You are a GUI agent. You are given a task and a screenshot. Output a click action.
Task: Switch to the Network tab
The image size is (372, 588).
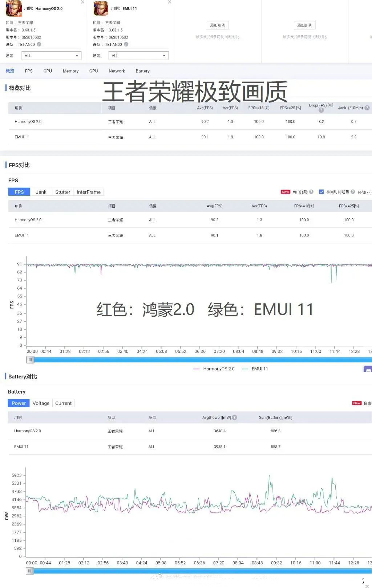[117, 71]
